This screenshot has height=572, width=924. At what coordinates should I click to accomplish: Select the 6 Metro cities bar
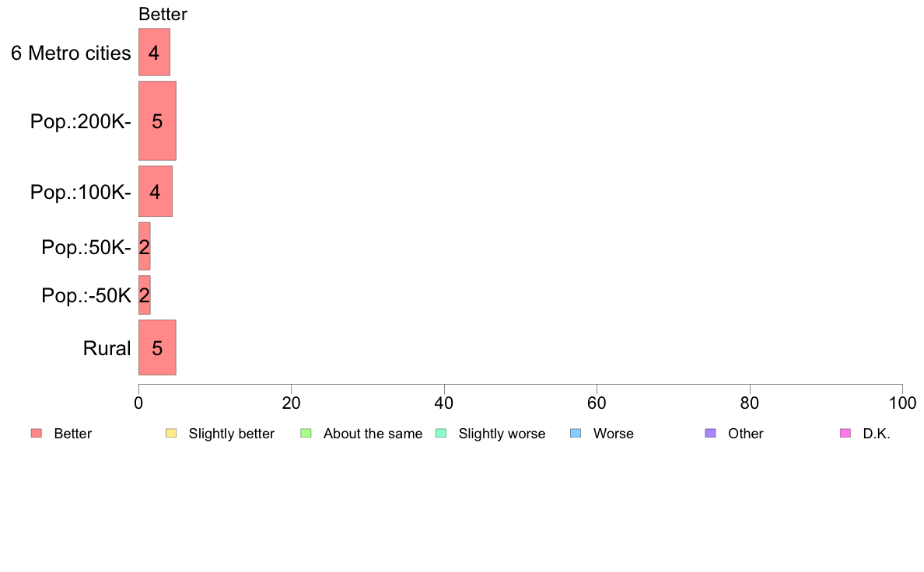click(x=155, y=52)
